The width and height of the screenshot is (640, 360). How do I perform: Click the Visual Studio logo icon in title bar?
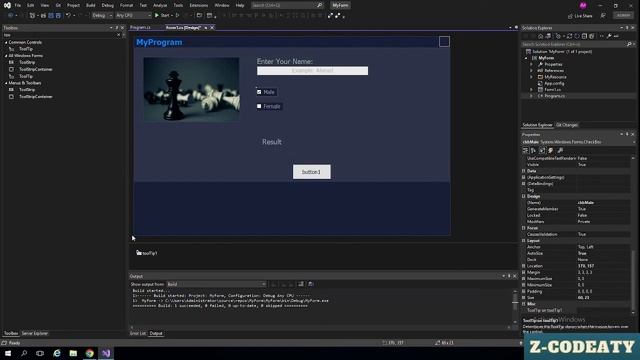click(7, 5)
